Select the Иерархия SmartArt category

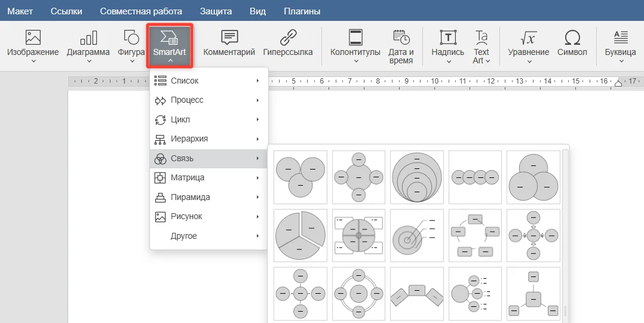coord(208,139)
